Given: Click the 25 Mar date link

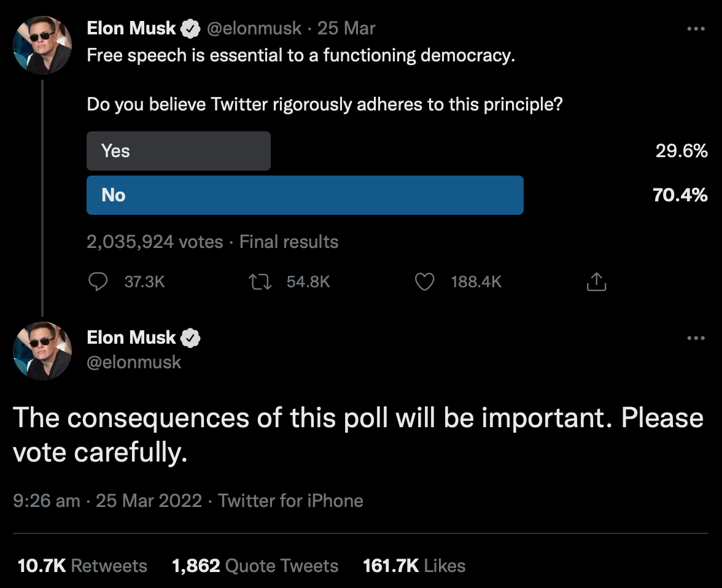Looking at the screenshot, I should click(x=346, y=29).
